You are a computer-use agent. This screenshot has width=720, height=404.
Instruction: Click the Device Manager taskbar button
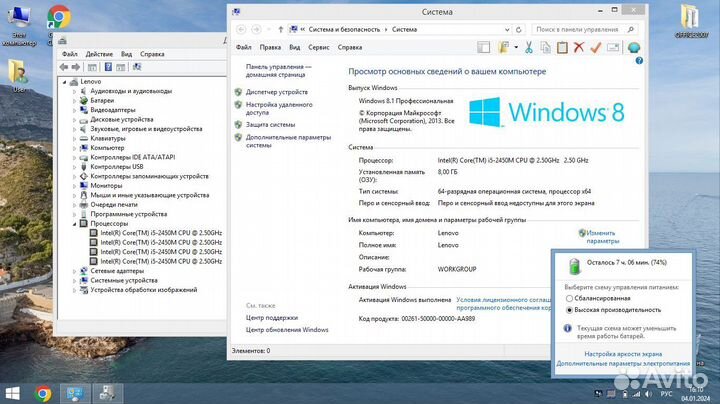107,393
